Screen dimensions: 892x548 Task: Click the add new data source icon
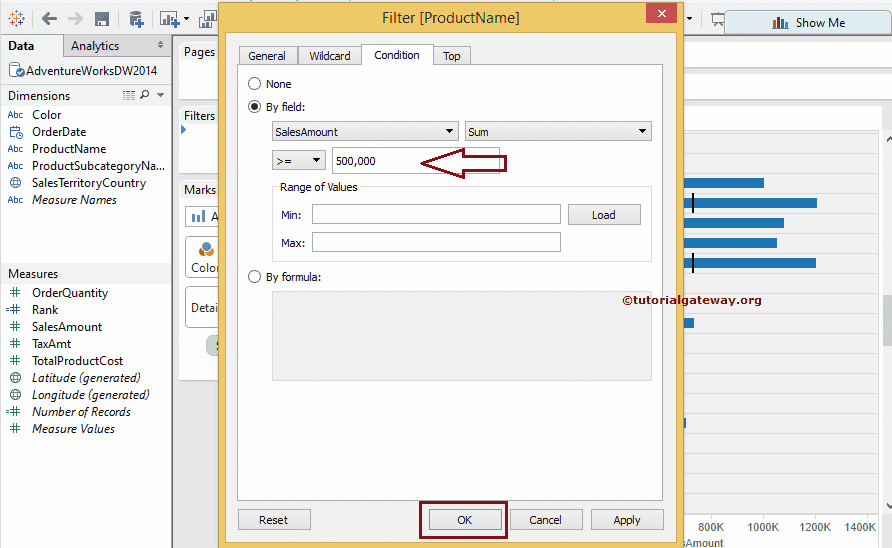click(136, 19)
